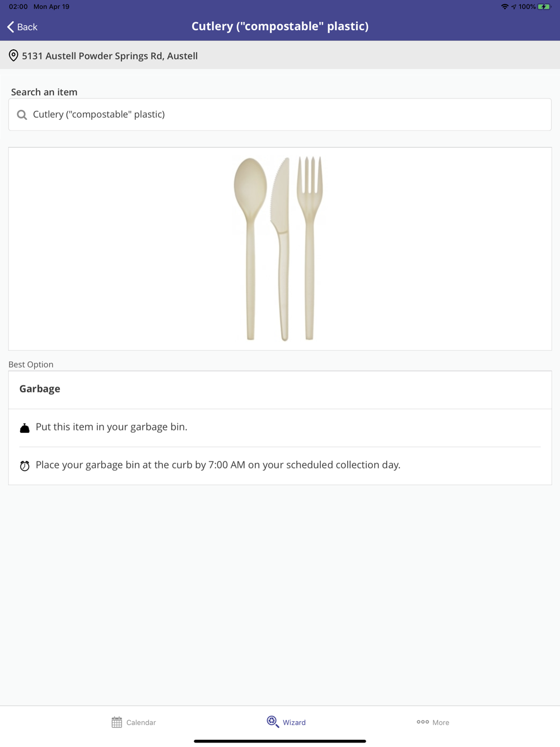
Task: Tap the Calendar grid icon
Action: [116, 722]
